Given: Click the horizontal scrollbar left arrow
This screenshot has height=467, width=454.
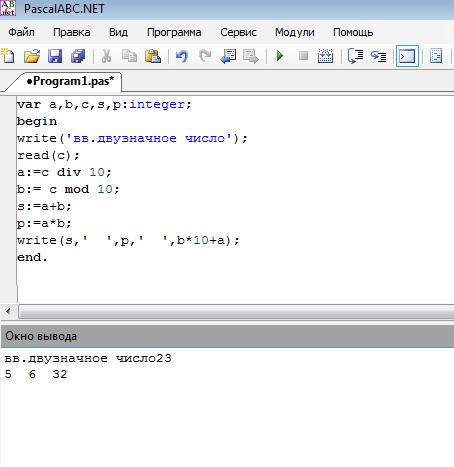Looking at the screenshot, I should (8, 312).
